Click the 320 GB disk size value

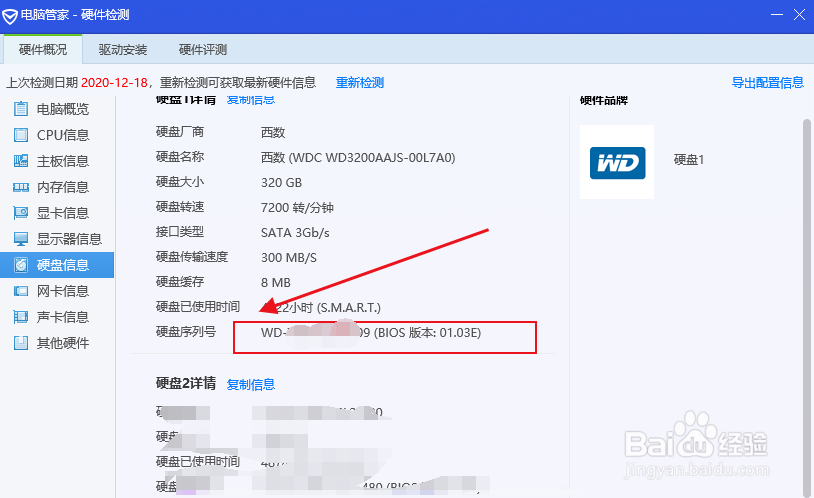coord(281,183)
